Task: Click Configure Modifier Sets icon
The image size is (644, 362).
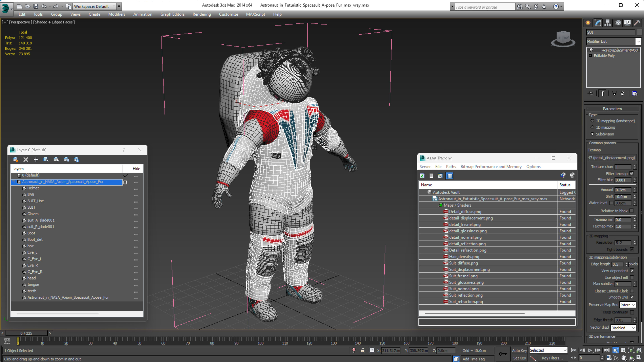Action: click(x=635, y=93)
